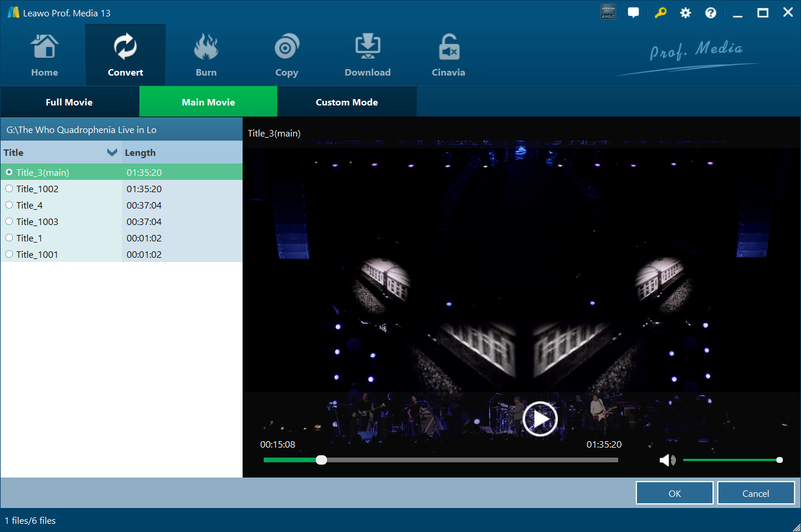Click the 00:37:04 length of Title_1003
The width and height of the screenshot is (801, 532).
point(144,221)
